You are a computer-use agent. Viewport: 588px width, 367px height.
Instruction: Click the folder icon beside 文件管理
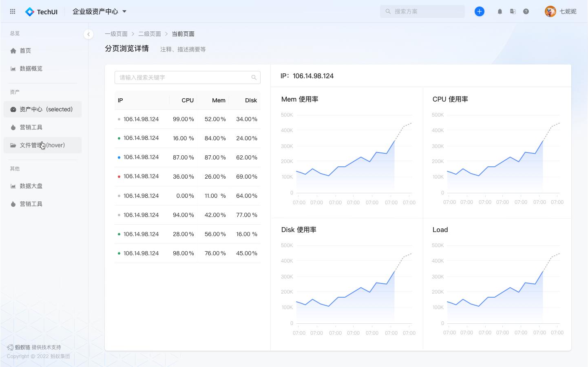click(13, 145)
